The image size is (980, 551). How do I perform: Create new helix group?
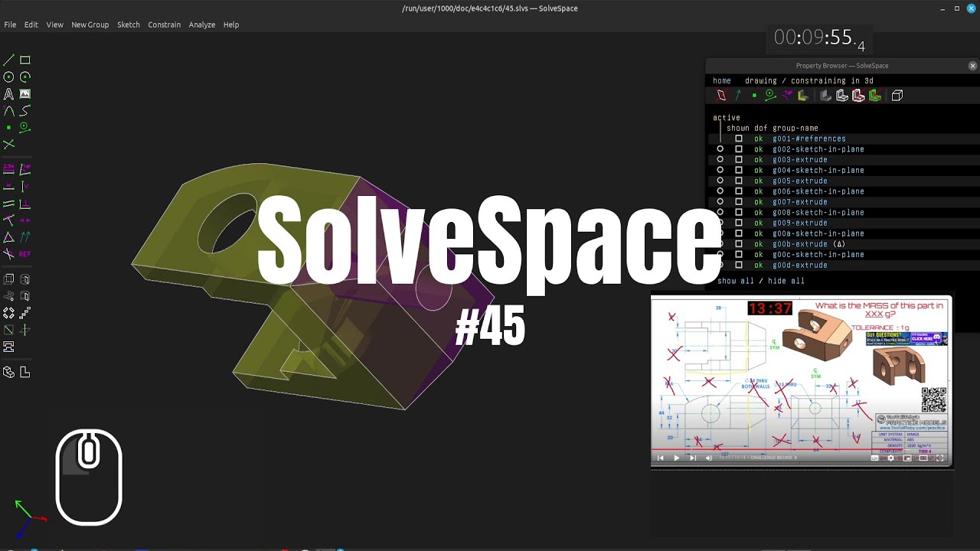click(8, 296)
